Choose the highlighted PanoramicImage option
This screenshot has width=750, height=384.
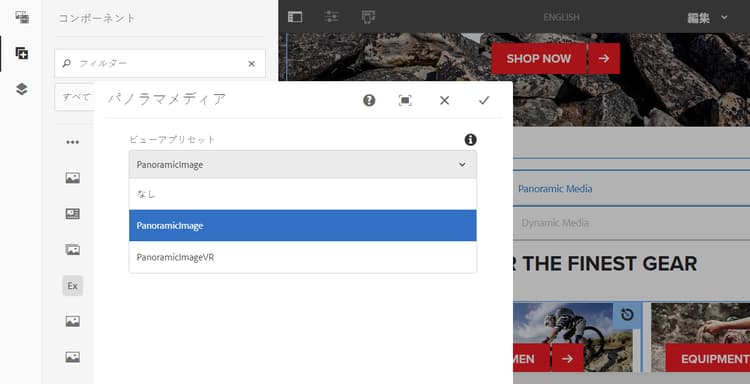[x=303, y=225]
